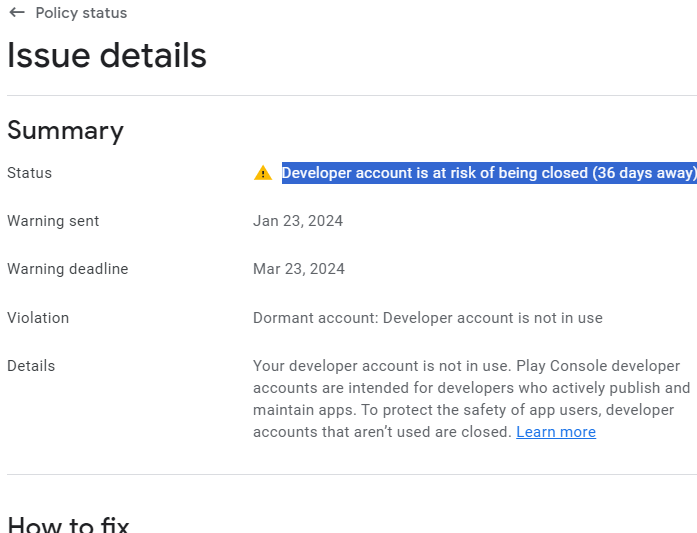The image size is (697, 533).
Task: Click the Summary section heading
Action: (65, 130)
